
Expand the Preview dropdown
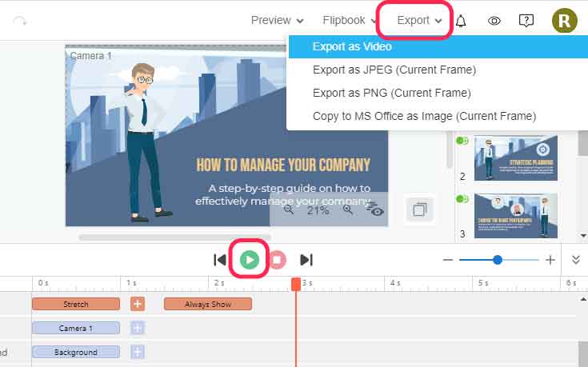coord(277,21)
